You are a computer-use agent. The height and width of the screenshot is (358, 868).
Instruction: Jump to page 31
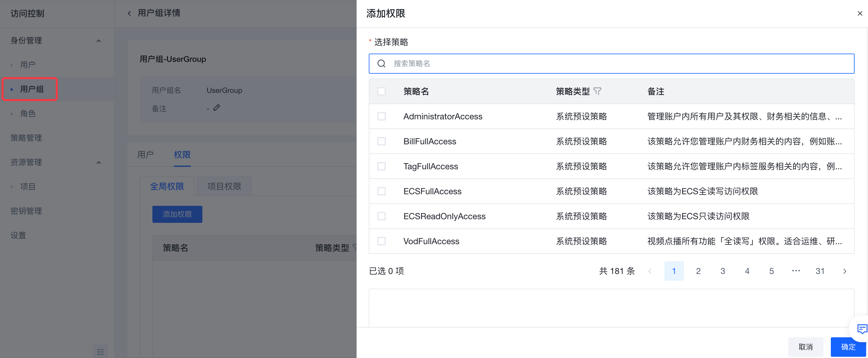click(x=820, y=271)
